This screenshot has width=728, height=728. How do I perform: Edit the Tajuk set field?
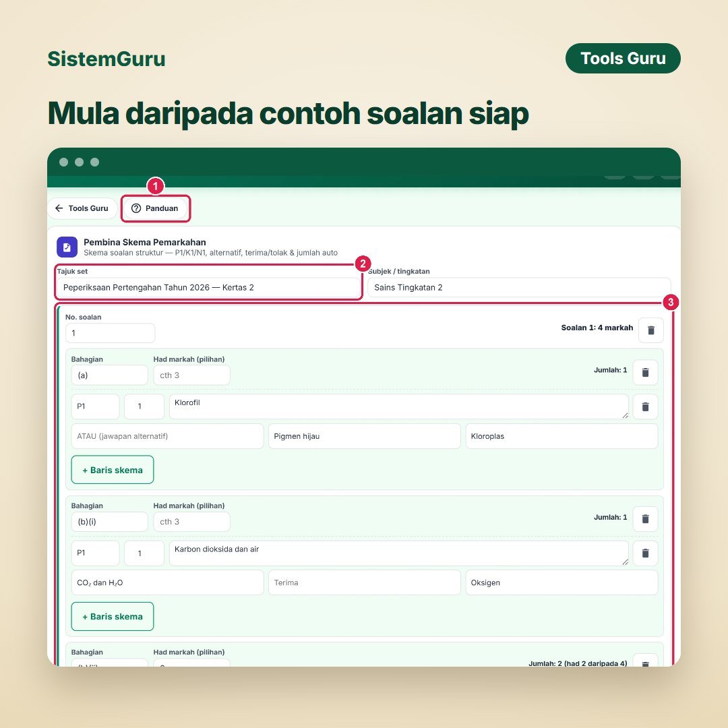pos(208,287)
